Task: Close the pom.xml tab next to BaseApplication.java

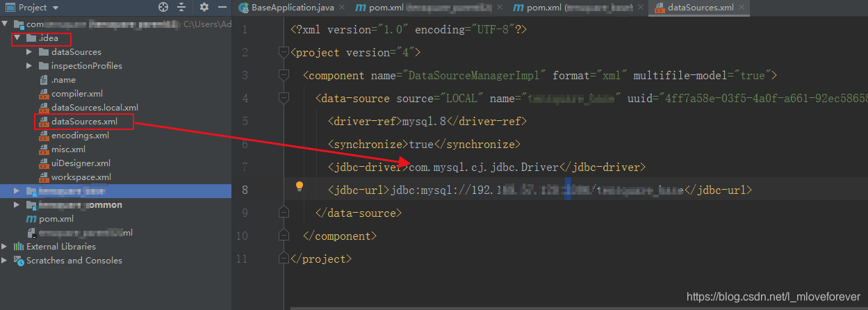Action: point(500,8)
